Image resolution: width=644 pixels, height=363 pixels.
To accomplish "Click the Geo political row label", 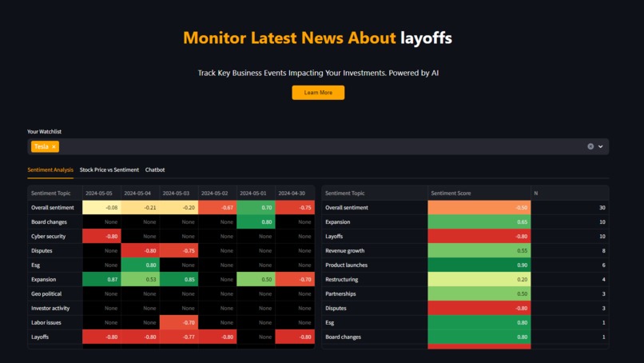I will pyautogui.click(x=46, y=294).
